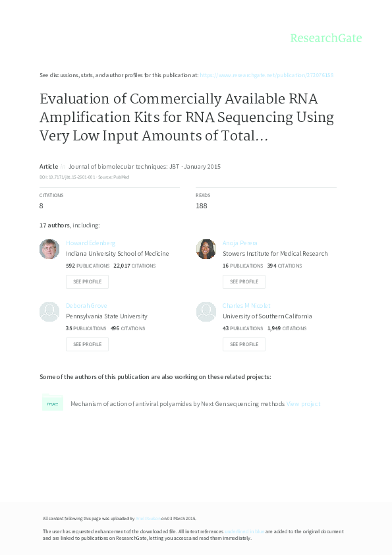This screenshot has width=392, height=555.
Task: Click SEE PROFILE under Deborah Grove
Action: coord(87,344)
